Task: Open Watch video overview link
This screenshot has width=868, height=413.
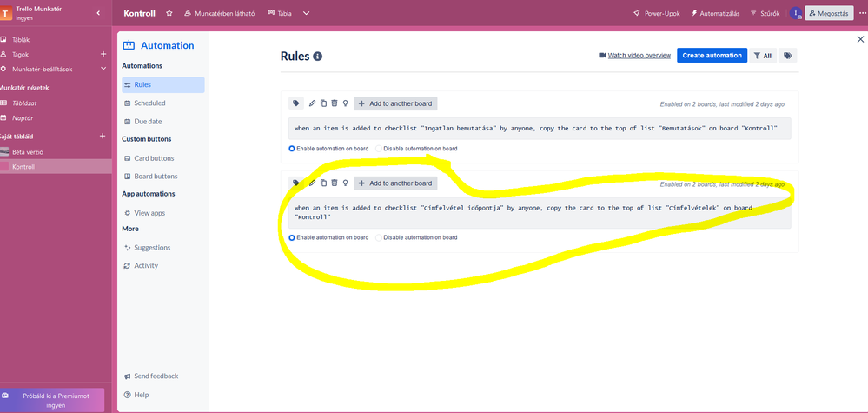Action: (634, 56)
